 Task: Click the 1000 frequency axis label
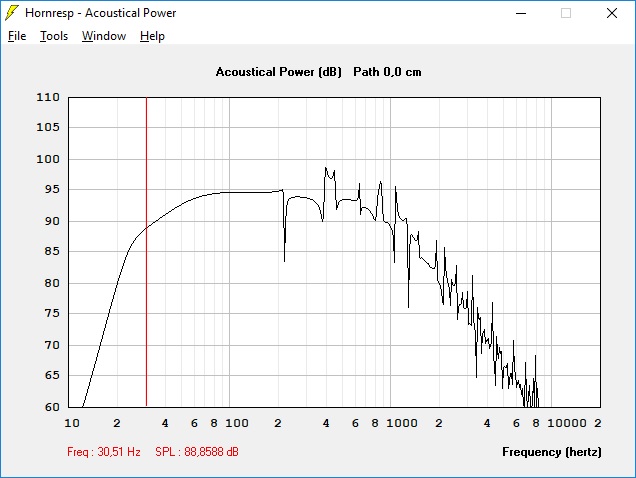click(402, 423)
